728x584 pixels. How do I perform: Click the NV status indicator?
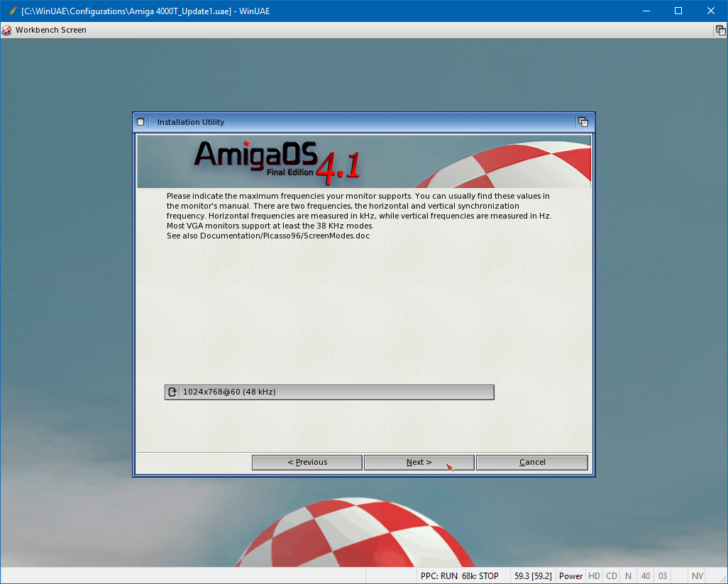click(x=697, y=576)
